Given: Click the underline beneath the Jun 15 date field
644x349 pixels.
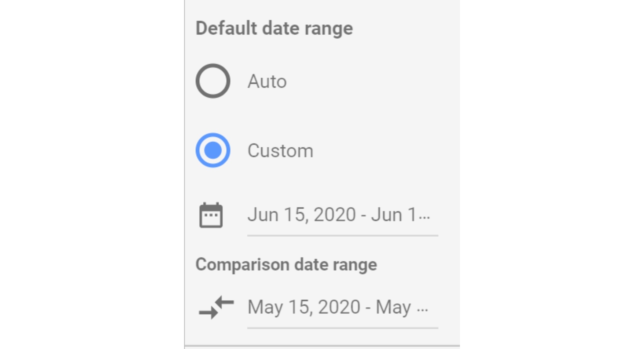Looking at the screenshot, I should (343, 236).
